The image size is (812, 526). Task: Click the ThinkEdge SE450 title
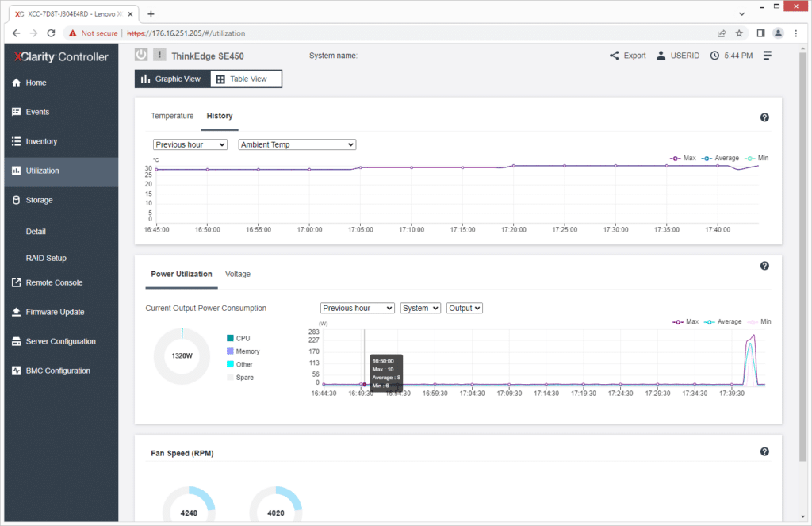coord(208,56)
